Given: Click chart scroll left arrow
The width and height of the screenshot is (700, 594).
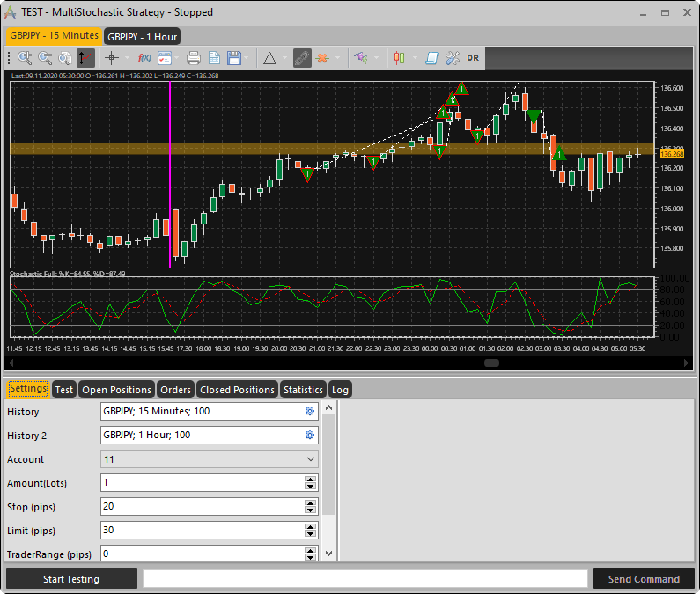Looking at the screenshot, I should coord(11,363).
